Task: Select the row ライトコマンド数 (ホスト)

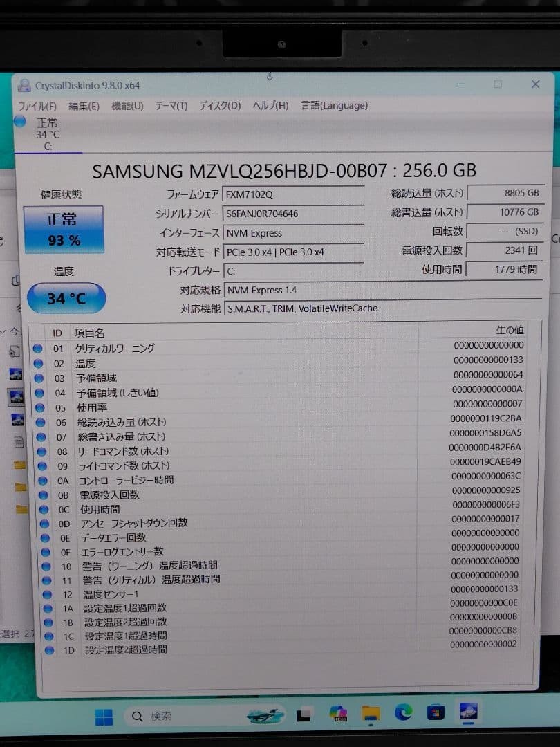Action: 280,464
